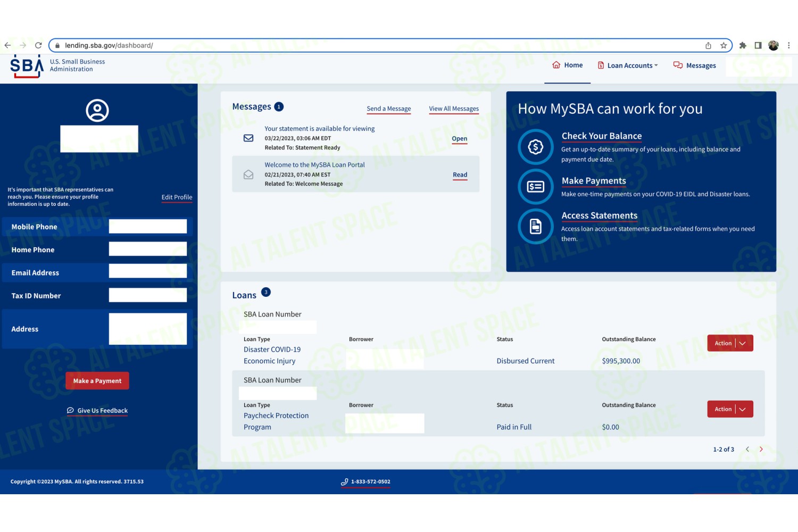The image size is (798, 532).
Task: Go to the next loans page arrow
Action: (761, 450)
